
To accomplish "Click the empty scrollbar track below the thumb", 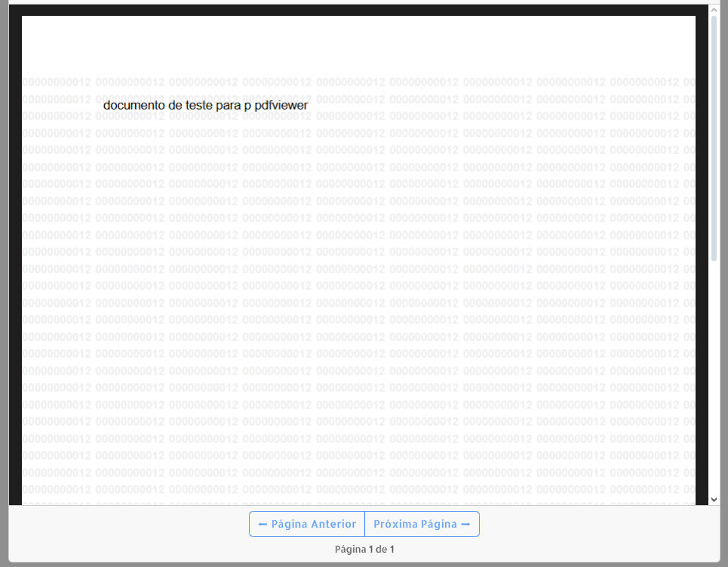I will pyautogui.click(x=714, y=377).
